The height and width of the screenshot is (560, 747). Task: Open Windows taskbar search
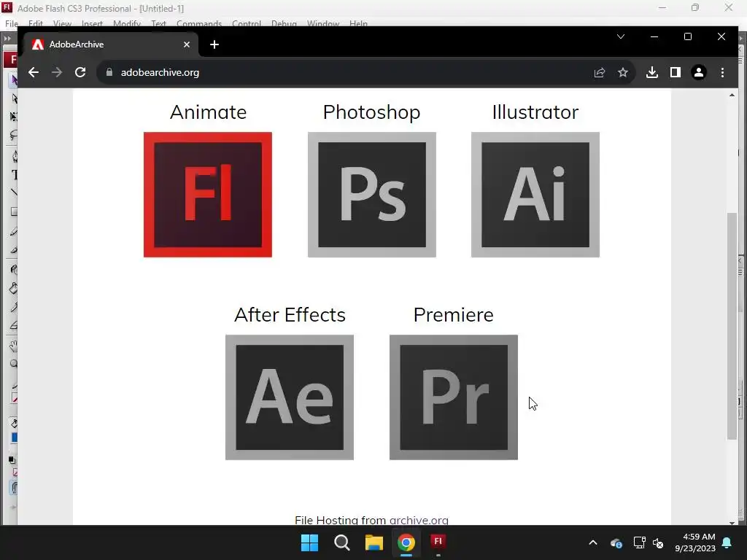(342, 542)
